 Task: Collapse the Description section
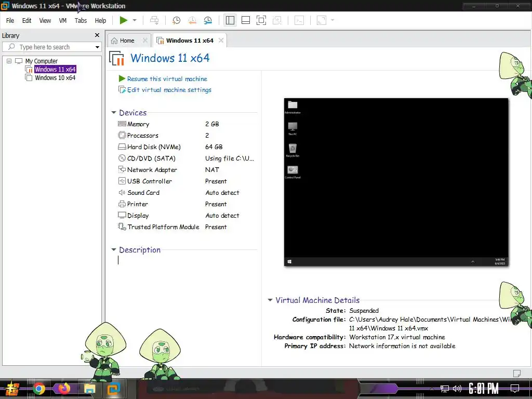click(114, 250)
